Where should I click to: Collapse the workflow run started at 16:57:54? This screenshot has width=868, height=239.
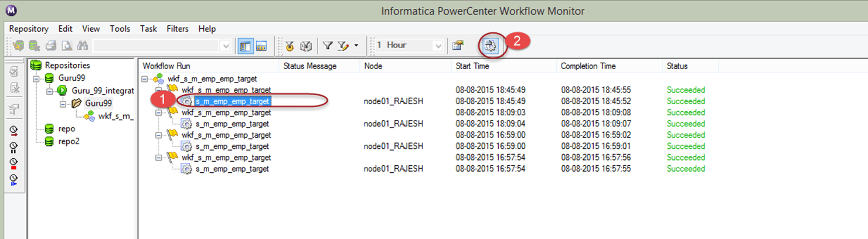click(x=158, y=158)
